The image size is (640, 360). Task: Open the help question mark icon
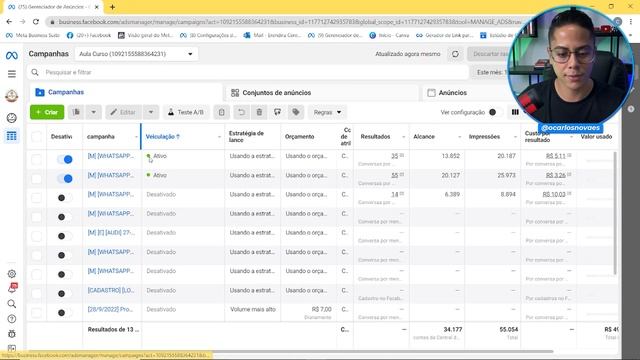11,319
